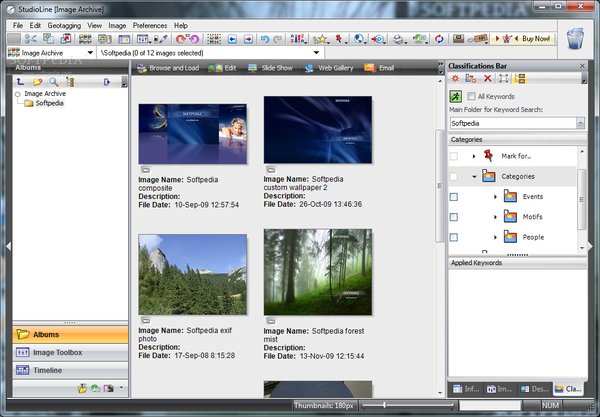Open the Geotagging menu
The image size is (600, 417).
(x=64, y=25)
